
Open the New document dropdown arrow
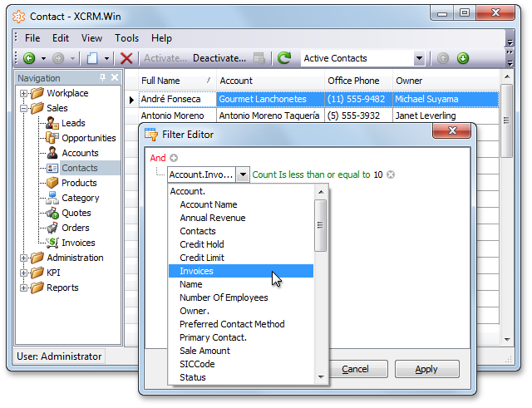[x=106, y=59]
